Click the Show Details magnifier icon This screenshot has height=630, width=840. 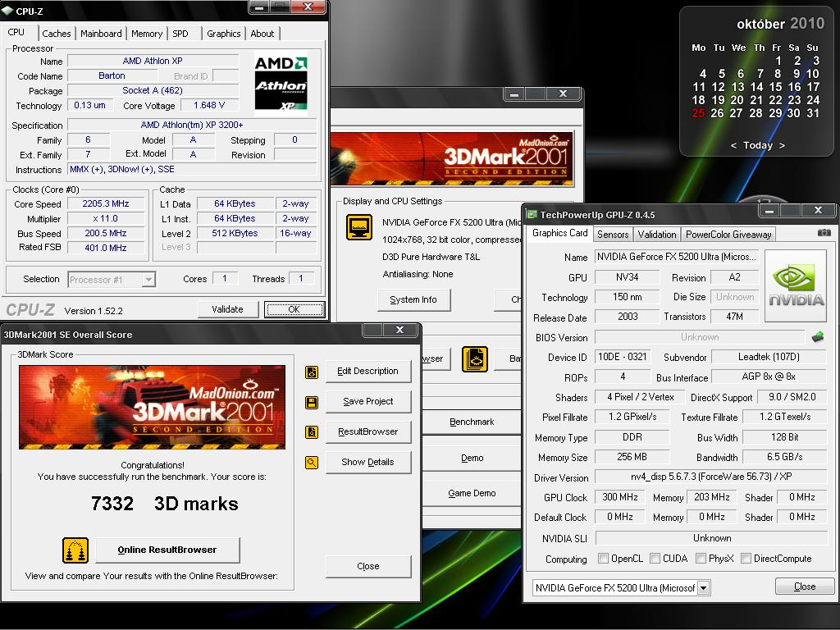(x=311, y=463)
